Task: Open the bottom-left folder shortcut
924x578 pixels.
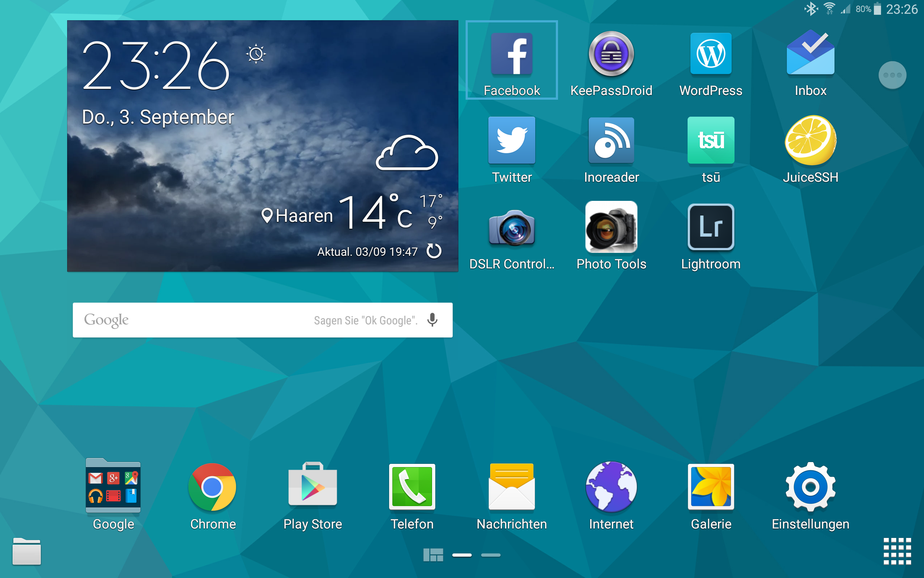Action: [27, 551]
